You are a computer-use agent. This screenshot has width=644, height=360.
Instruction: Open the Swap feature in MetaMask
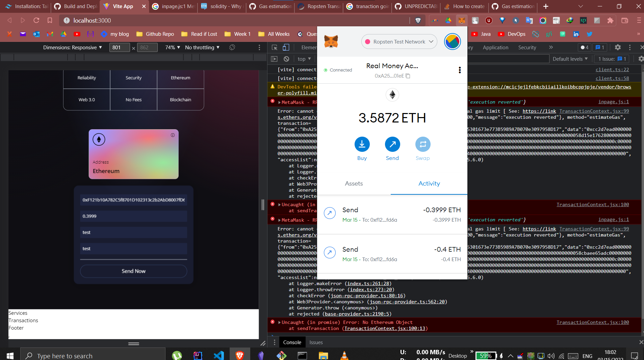pos(423,144)
